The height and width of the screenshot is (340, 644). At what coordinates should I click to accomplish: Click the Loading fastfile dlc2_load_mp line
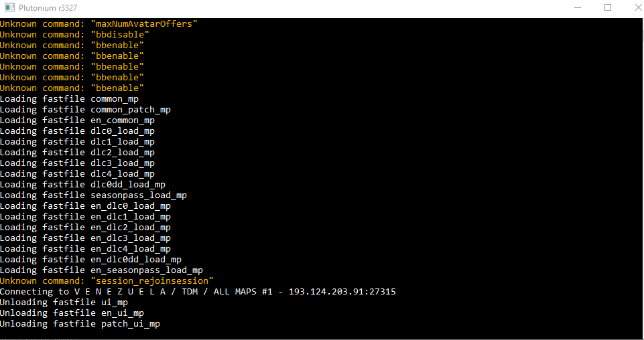(77, 152)
